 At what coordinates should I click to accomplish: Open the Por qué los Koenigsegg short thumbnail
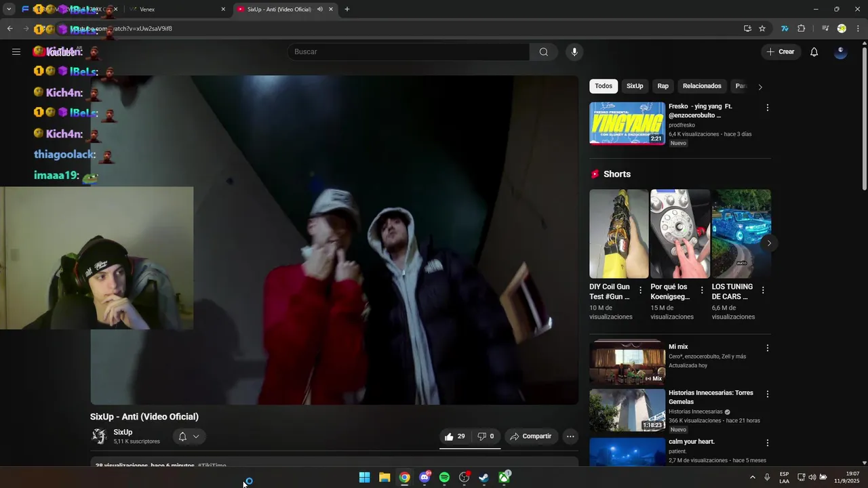pyautogui.click(x=680, y=234)
